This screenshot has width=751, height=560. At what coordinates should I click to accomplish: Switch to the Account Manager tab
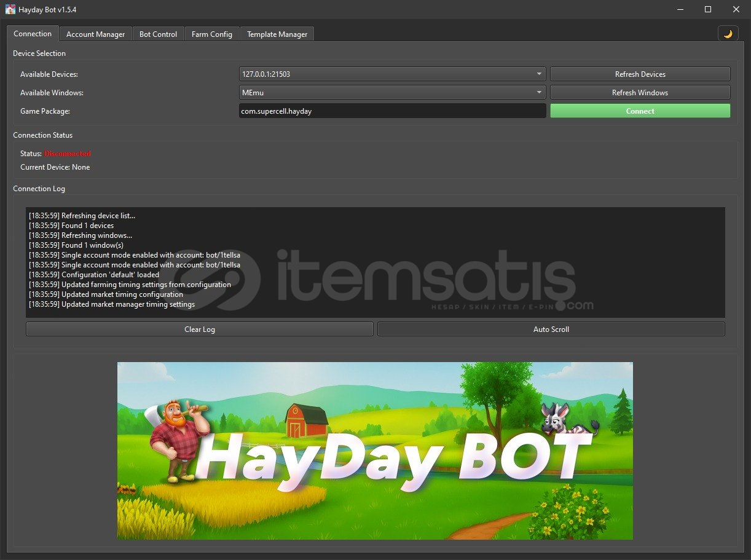[x=95, y=34]
